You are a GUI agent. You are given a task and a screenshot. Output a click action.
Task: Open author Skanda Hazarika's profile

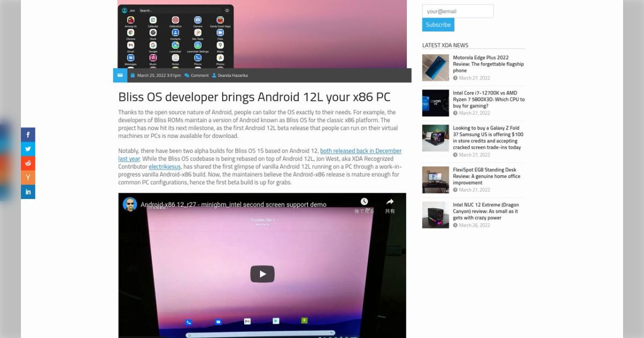pyautogui.click(x=232, y=75)
